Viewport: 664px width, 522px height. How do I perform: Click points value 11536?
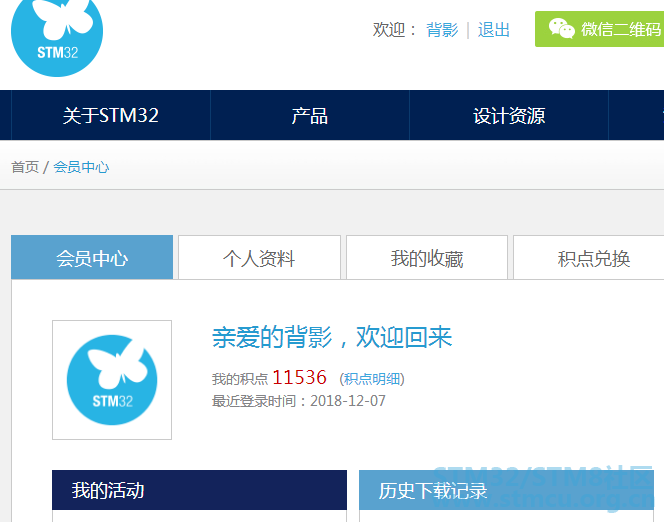(x=299, y=377)
